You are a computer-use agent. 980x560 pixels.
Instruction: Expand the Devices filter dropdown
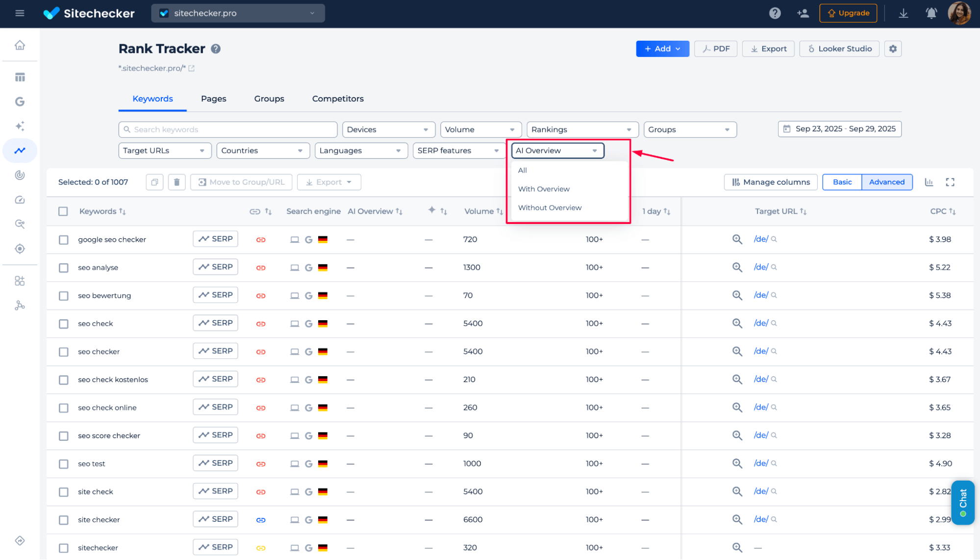tap(388, 129)
